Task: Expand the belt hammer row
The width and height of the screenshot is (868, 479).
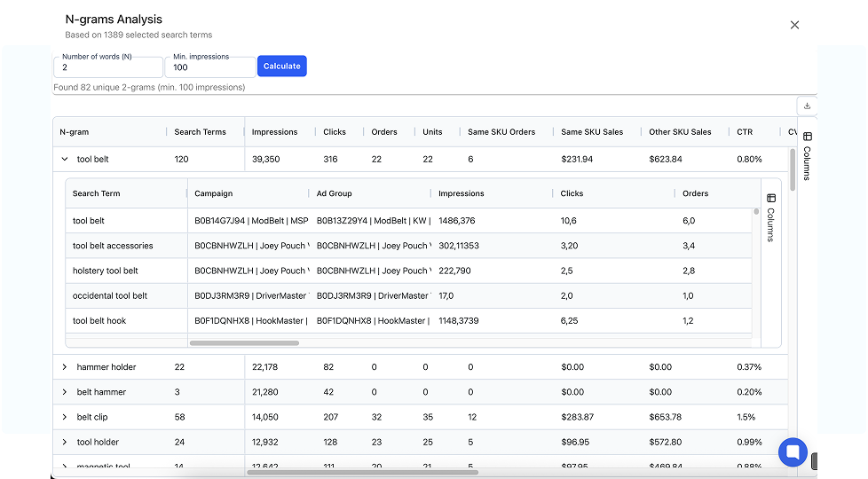Action: tap(65, 392)
